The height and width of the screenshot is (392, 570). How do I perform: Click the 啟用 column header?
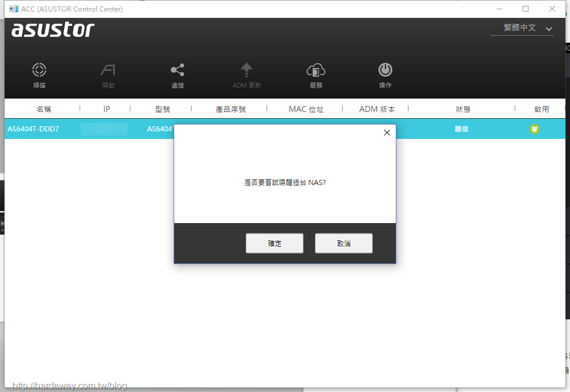tap(542, 109)
